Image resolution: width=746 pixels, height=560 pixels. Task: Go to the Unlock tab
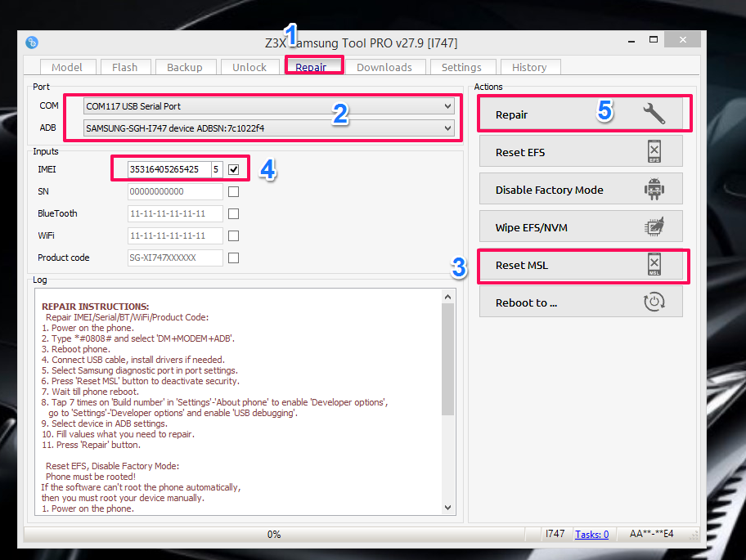point(249,68)
